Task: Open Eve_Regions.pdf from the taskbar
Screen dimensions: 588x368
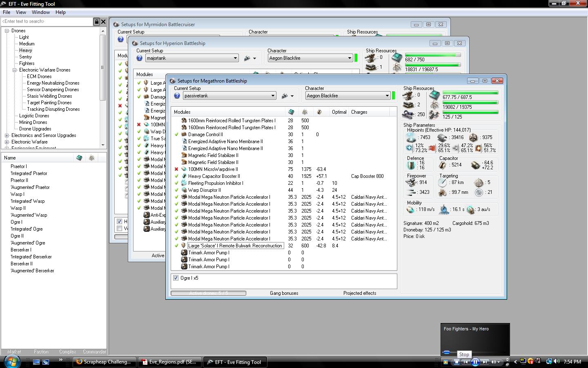Action: pos(169,362)
